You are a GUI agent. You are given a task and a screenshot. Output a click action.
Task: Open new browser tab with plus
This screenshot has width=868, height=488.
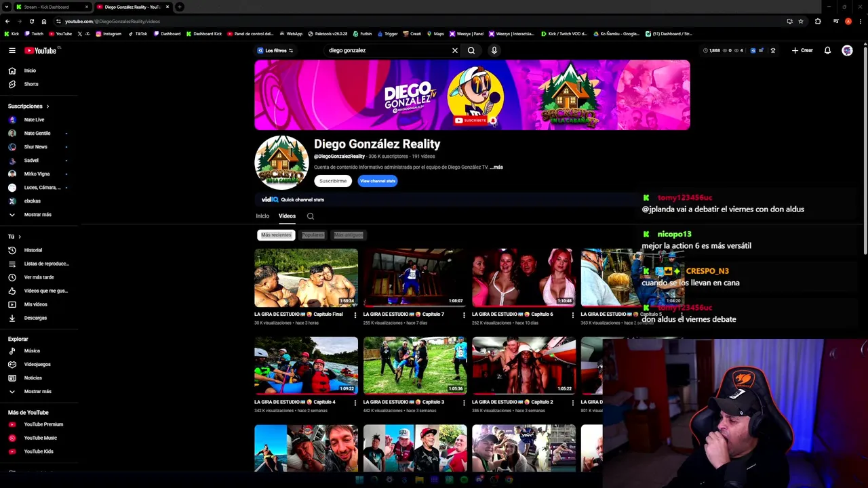tap(180, 7)
